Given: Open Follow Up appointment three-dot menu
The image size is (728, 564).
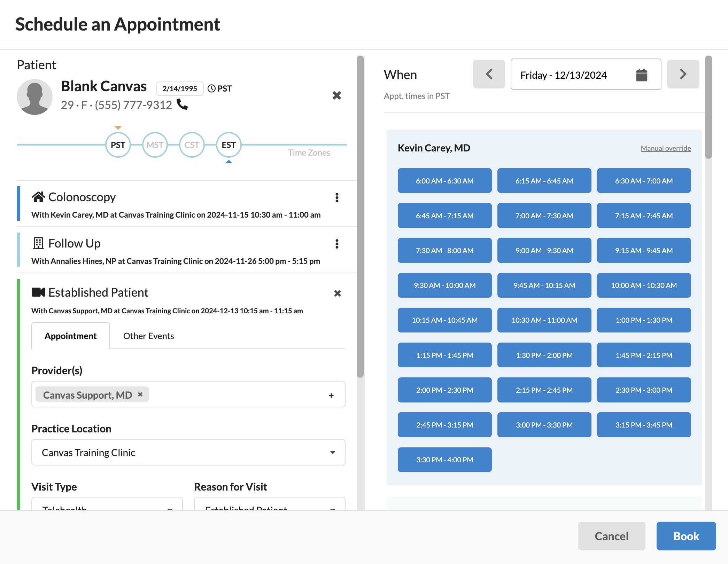Looking at the screenshot, I should (337, 244).
